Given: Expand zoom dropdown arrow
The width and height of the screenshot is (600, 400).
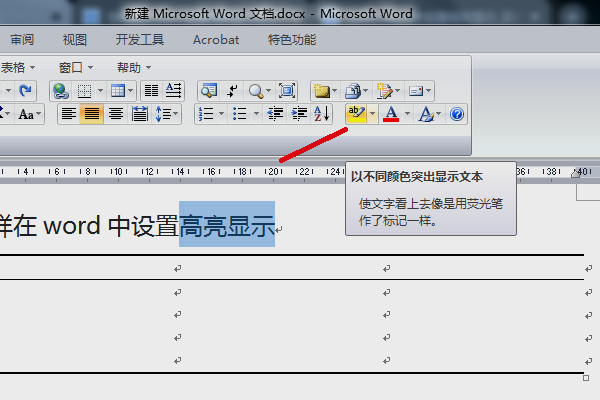Looking at the screenshot, I should 268,91.
